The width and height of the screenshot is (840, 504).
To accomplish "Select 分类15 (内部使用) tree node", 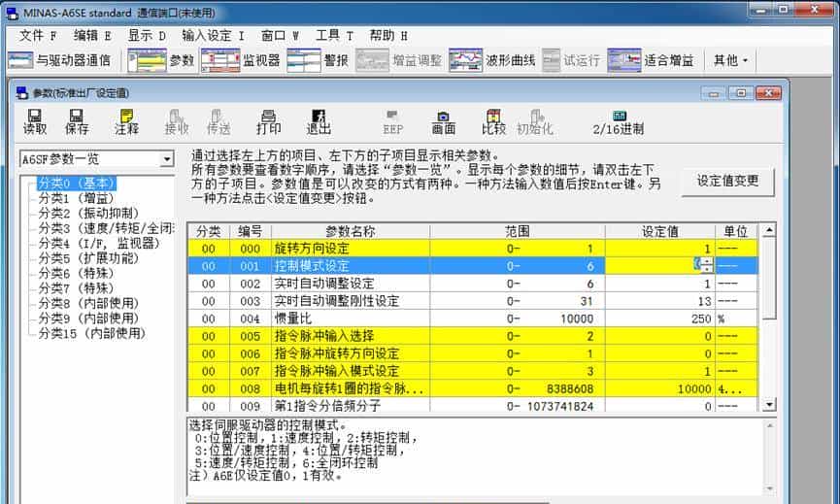I will coord(91,333).
